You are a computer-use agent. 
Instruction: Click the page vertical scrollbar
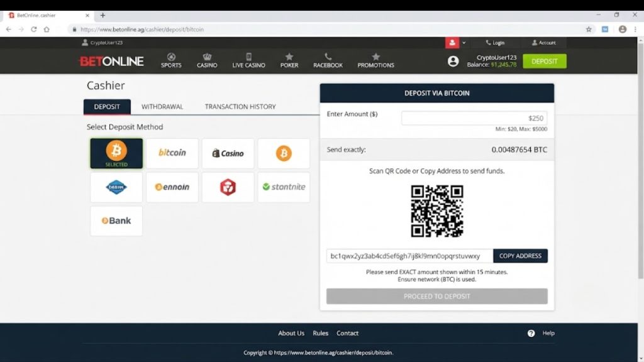click(640, 160)
